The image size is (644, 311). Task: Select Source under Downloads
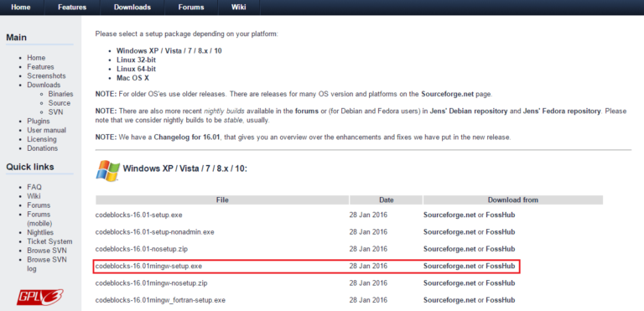(60, 103)
